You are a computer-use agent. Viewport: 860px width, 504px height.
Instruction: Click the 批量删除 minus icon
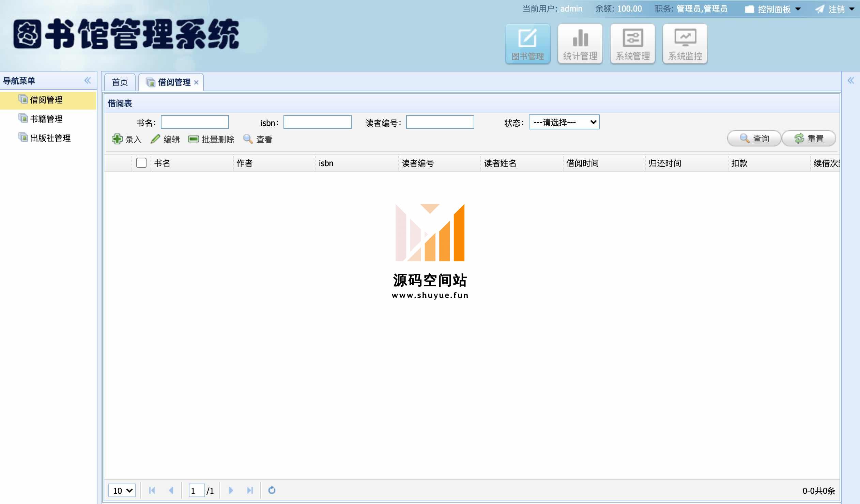[194, 139]
